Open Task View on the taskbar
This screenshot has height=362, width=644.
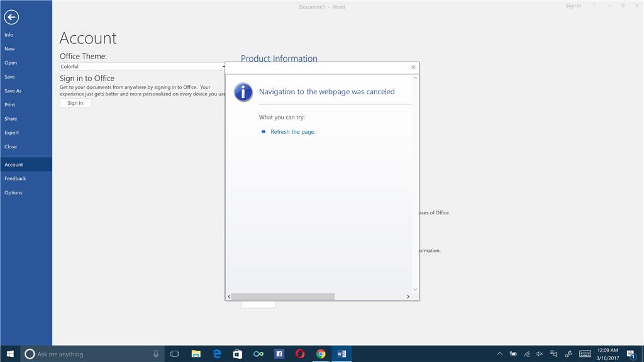pos(174,354)
